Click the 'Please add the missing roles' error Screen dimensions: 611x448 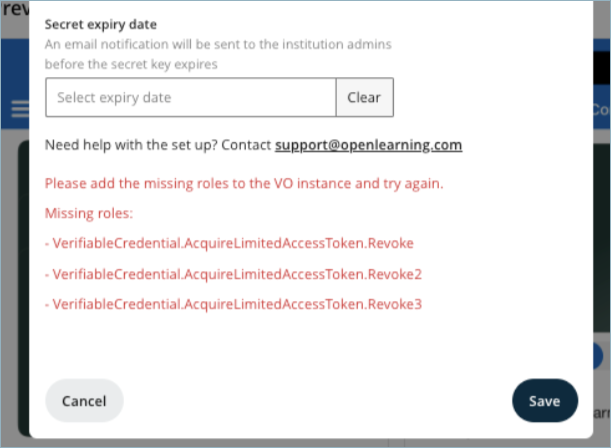(x=243, y=184)
